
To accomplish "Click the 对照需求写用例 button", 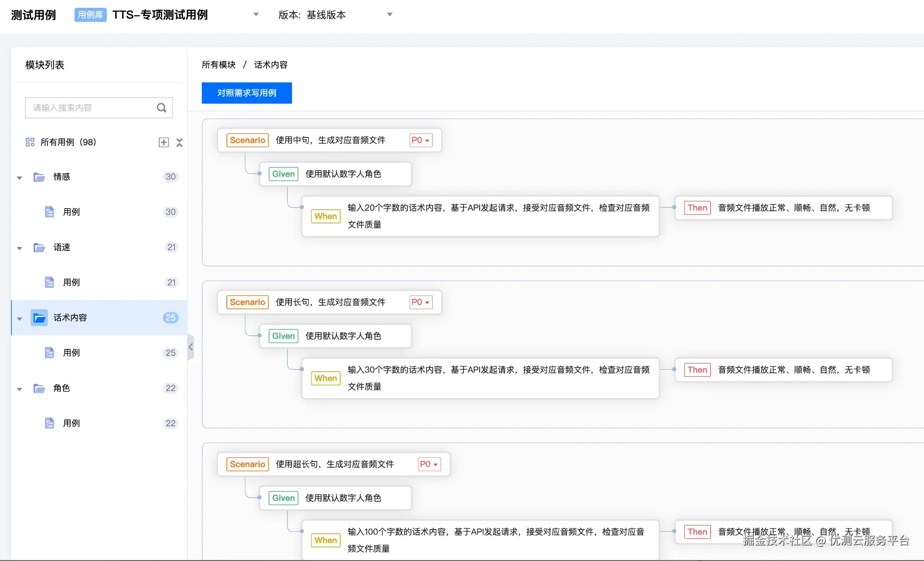I will click(x=246, y=93).
